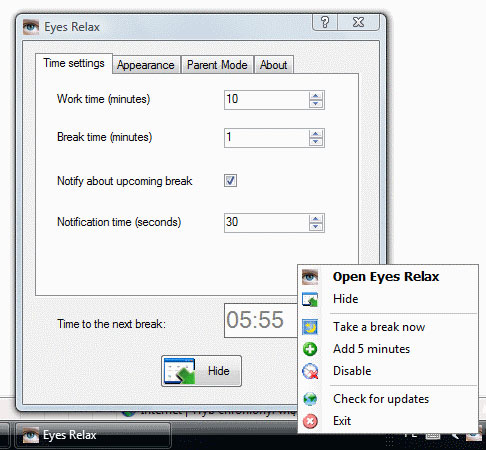Click the crossed clock Disable icon

pos(310,371)
